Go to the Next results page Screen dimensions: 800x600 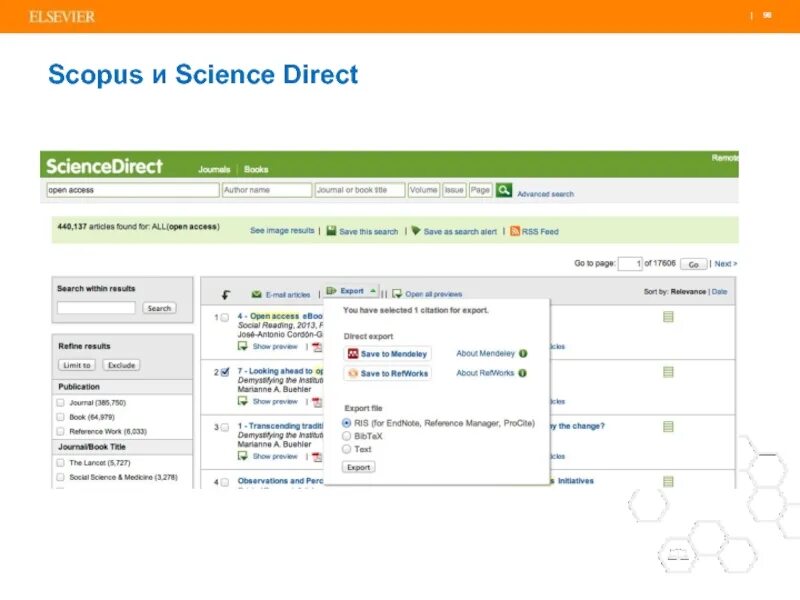tap(726, 264)
